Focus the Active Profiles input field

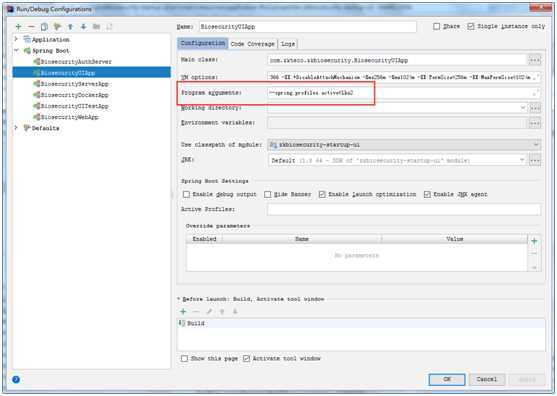coord(404,209)
